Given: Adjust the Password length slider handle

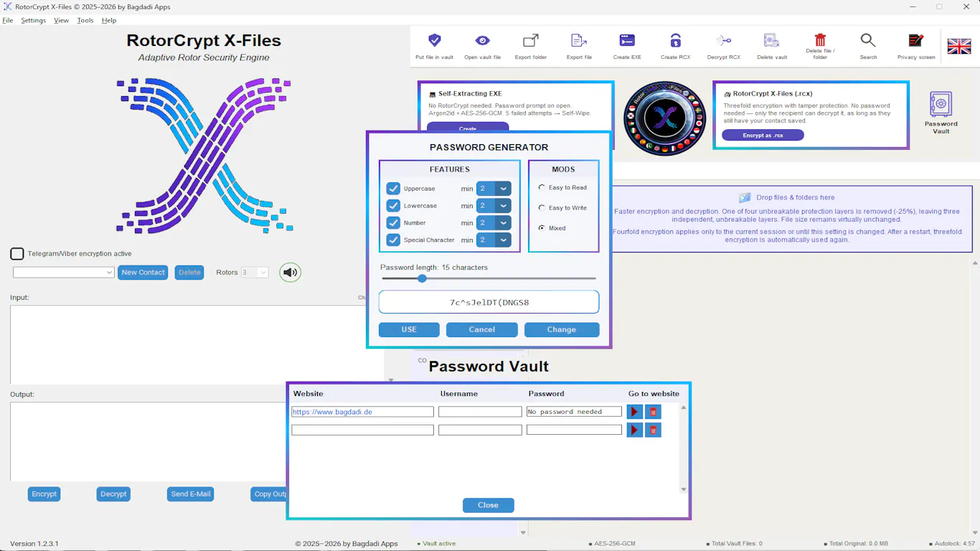Looking at the screenshot, I should pos(422,278).
